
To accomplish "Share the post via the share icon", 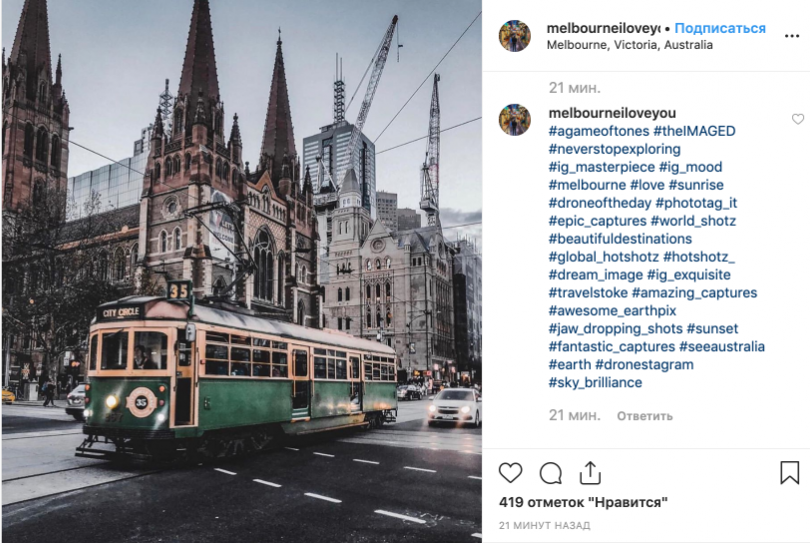I will click(590, 473).
